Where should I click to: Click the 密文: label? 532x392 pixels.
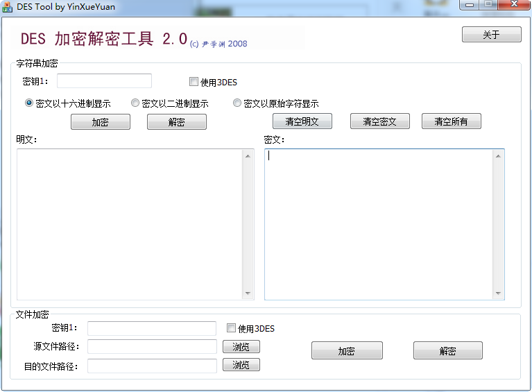274,139
